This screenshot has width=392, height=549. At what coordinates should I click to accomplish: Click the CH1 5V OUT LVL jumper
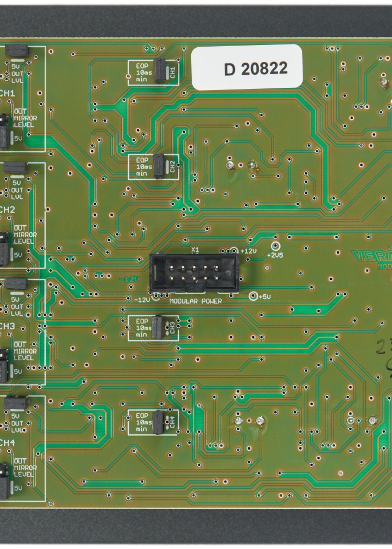[17, 51]
